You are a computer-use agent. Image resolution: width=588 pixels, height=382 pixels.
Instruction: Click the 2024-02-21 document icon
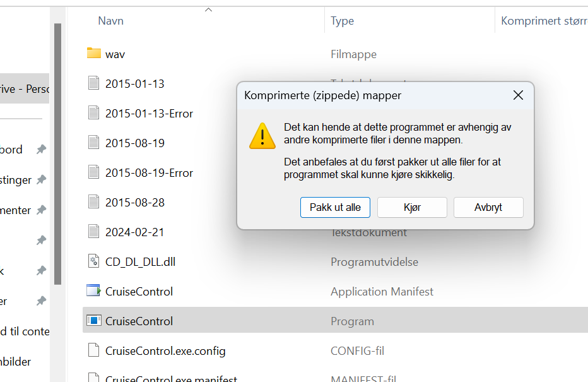(94, 232)
